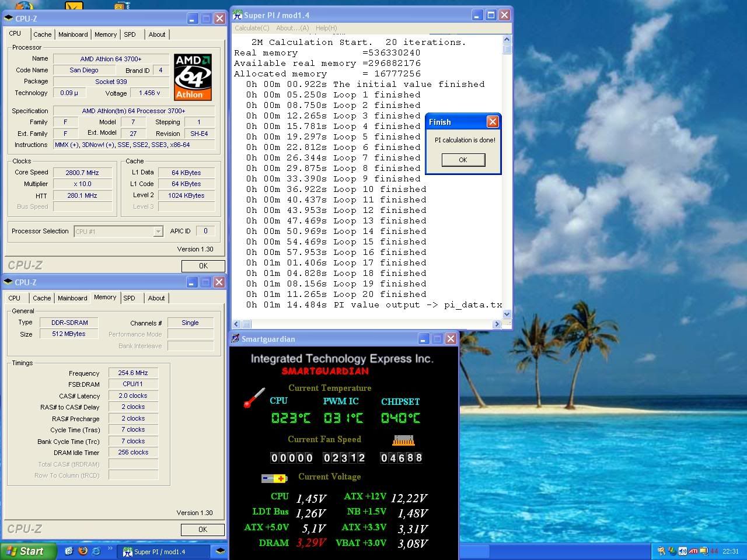Click the ATX +12V 12,22V value

click(x=409, y=498)
